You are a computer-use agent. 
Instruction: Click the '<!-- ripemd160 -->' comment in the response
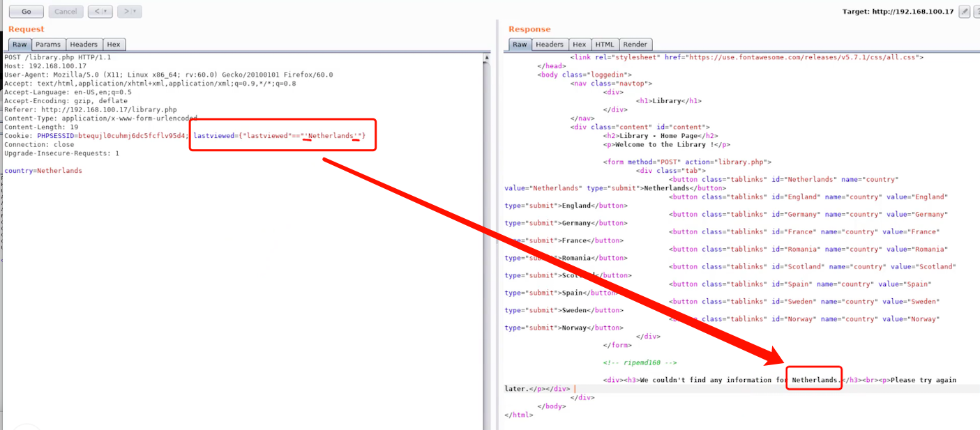(640, 362)
